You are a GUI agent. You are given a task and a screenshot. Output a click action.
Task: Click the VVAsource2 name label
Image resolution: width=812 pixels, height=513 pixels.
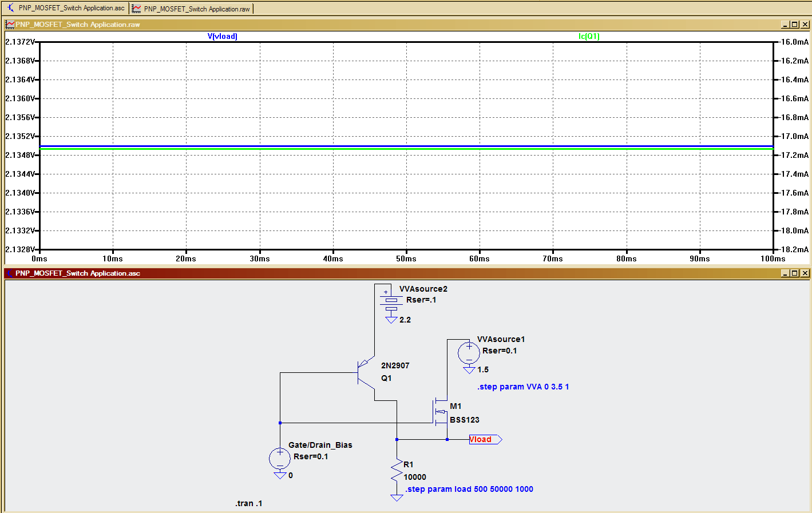tap(423, 289)
